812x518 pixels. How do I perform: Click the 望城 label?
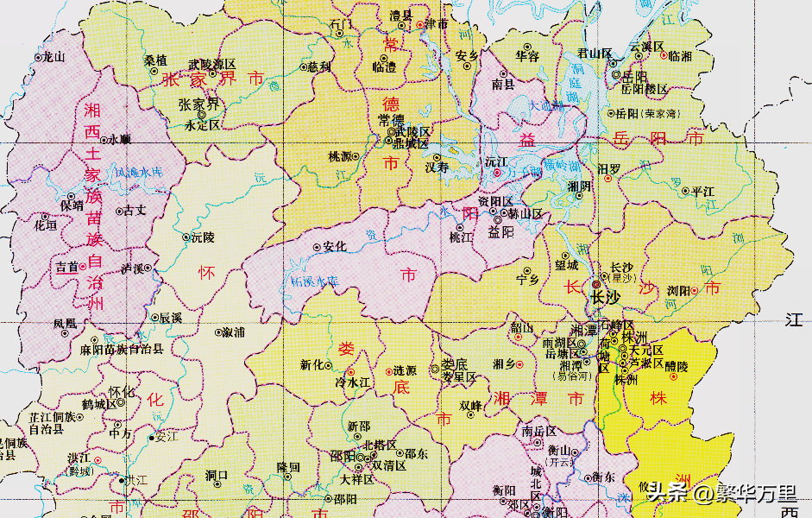[x=566, y=265]
